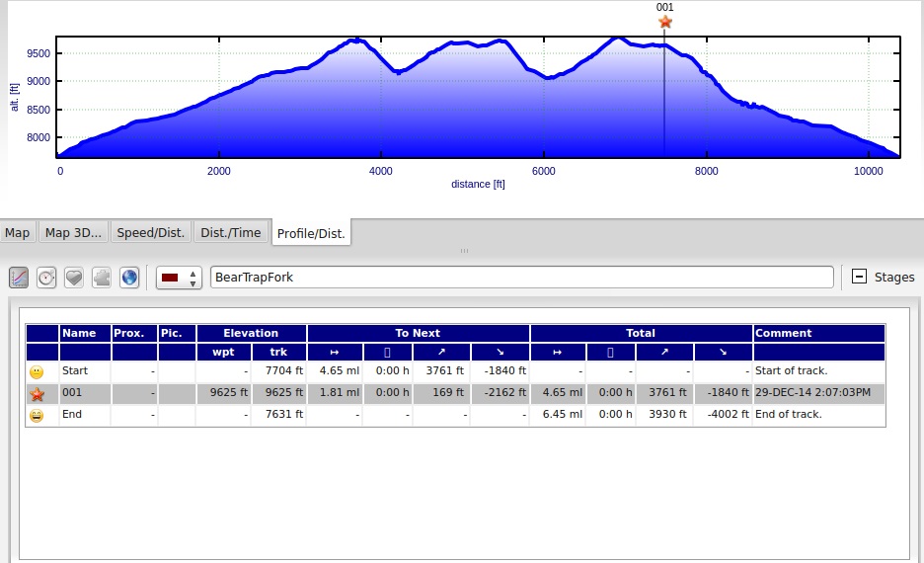Click the blue globe toolbar icon
The height and width of the screenshot is (563, 924).
[129, 278]
